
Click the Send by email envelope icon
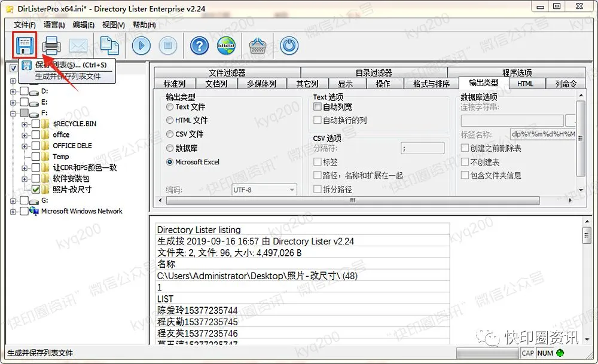(78, 46)
